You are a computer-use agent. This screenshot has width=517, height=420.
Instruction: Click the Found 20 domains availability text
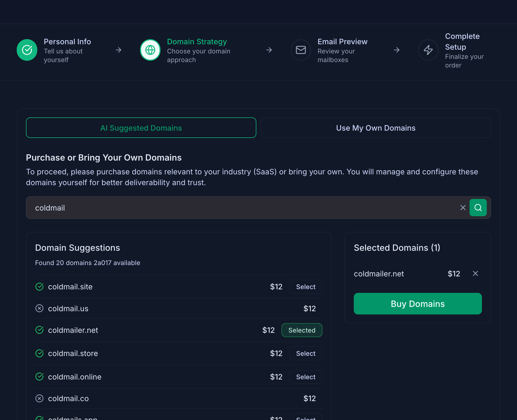(x=88, y=263)
